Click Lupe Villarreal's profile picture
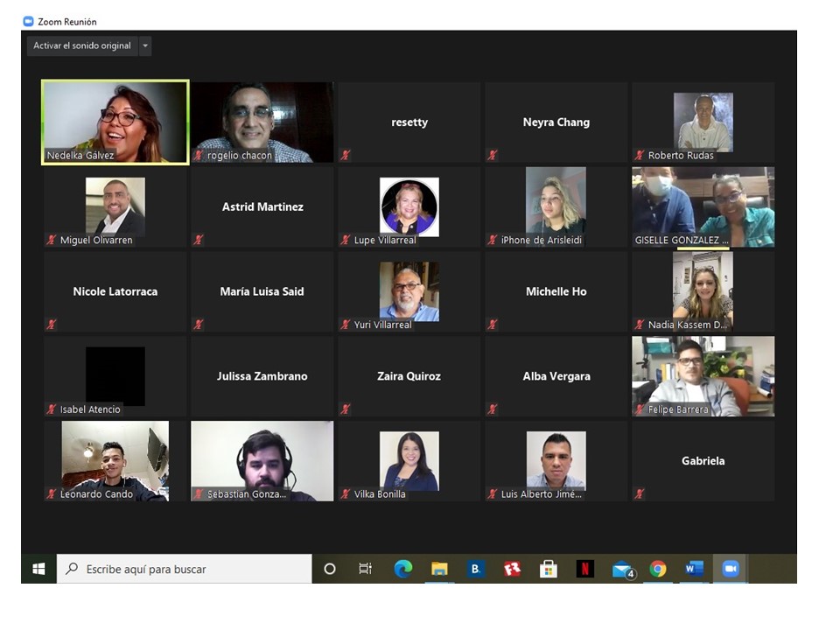The height and width of the screenshot is (630, 840). (409, 206)
